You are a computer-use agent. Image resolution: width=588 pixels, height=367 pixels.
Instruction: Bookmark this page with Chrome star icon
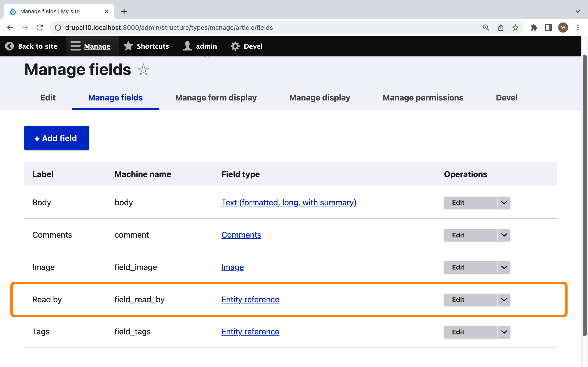click(x=515, y=28)
